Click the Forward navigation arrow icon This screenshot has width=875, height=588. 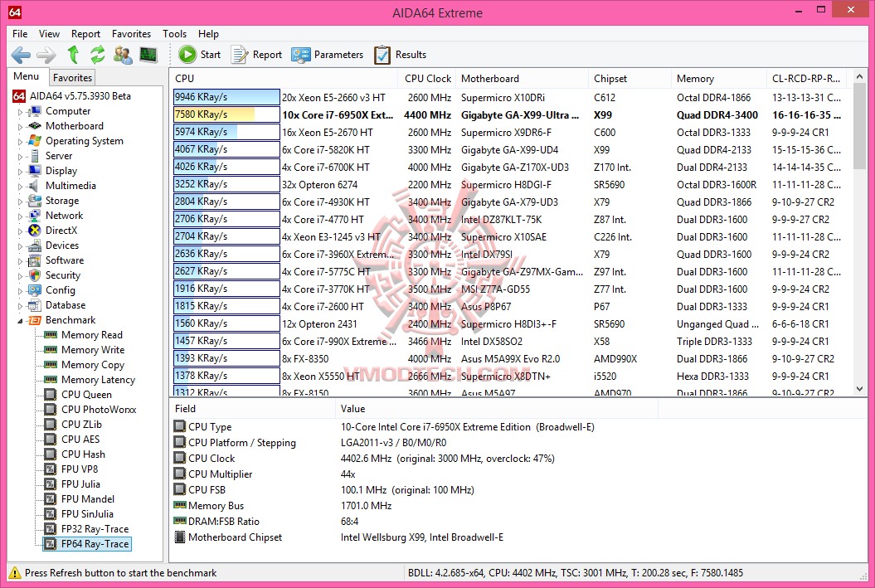point(46,55)
